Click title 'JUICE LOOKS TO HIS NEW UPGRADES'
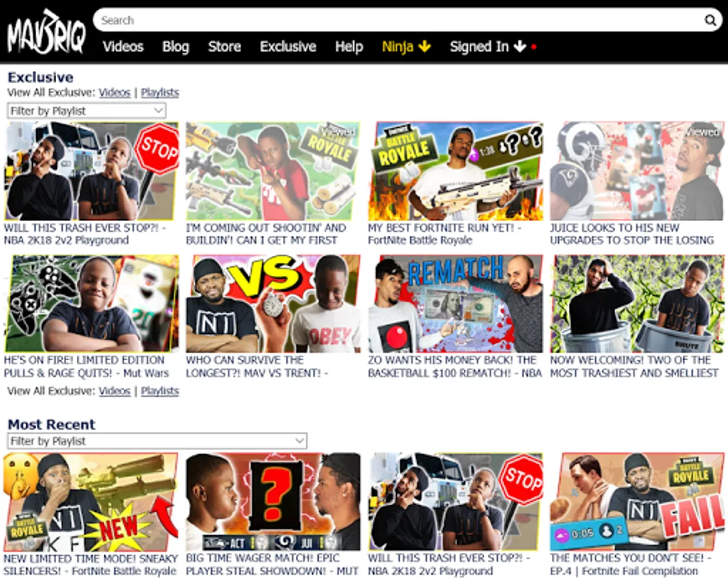This screenshot has width=728, height=580. pyautogui.click(x=632, y=234)
